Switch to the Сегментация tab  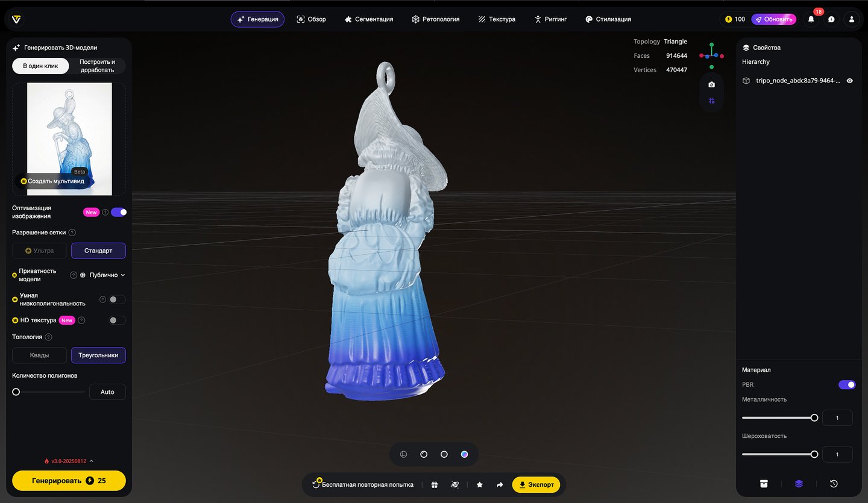pyautogui.click(x=369, y=19)
